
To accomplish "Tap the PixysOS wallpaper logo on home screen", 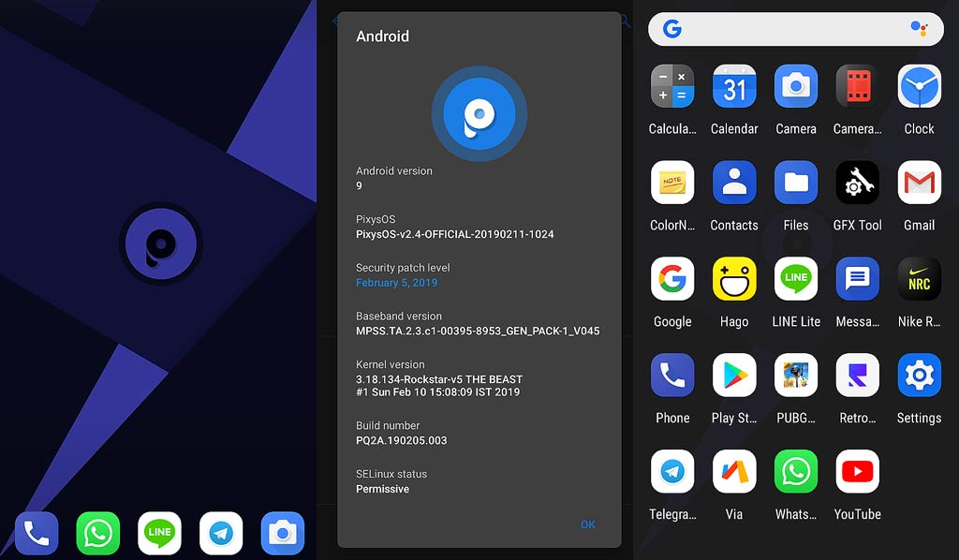I will 161,243.
